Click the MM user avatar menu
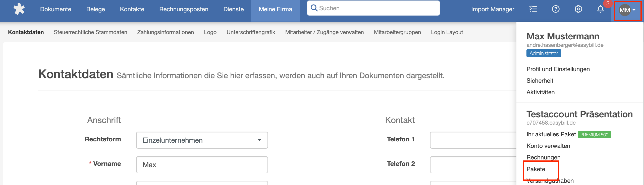The image size is (644, 185). pyautogui.click(x=627, y=10)
